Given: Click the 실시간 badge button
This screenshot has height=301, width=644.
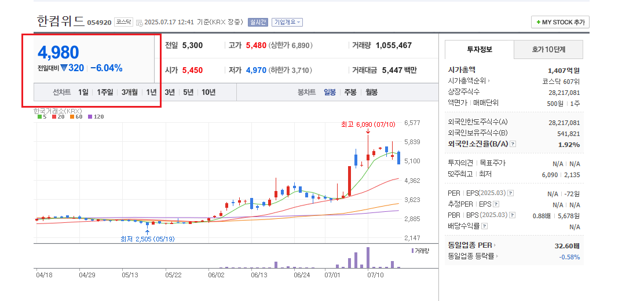Looking at the screenshot, I should coord(258,22).
